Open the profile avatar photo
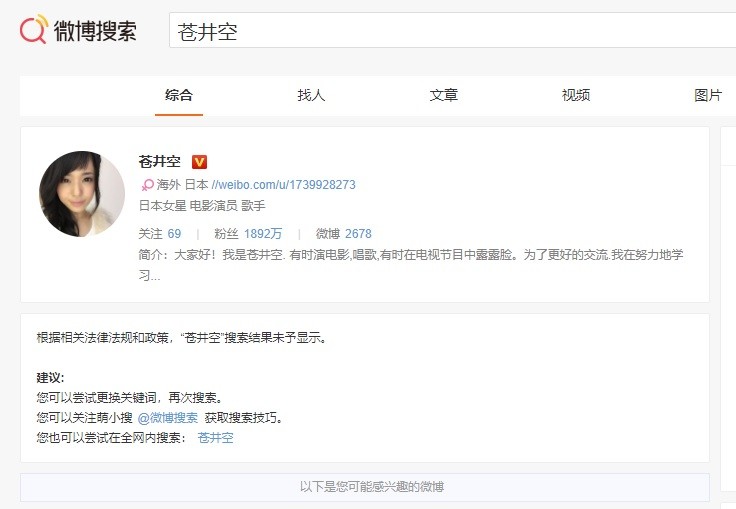Image resolution: width=736 pixels, height=509 pixels. [x=82, y=194]
